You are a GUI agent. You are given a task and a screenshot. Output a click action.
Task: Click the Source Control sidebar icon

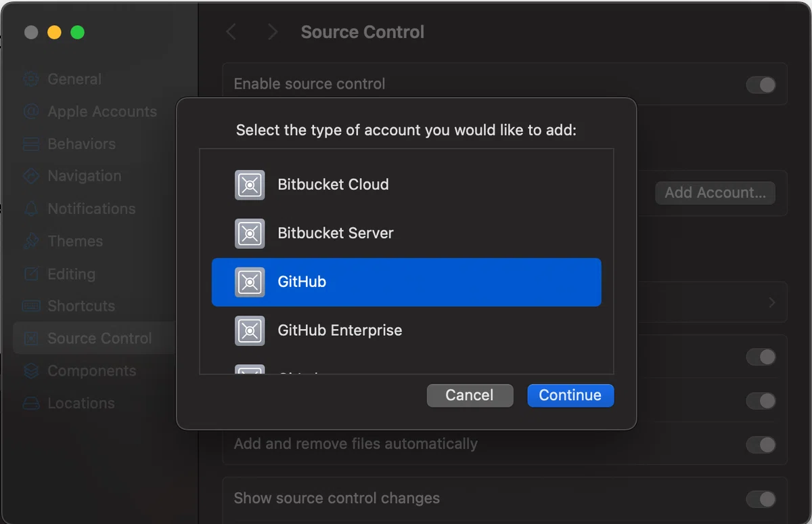31,339
